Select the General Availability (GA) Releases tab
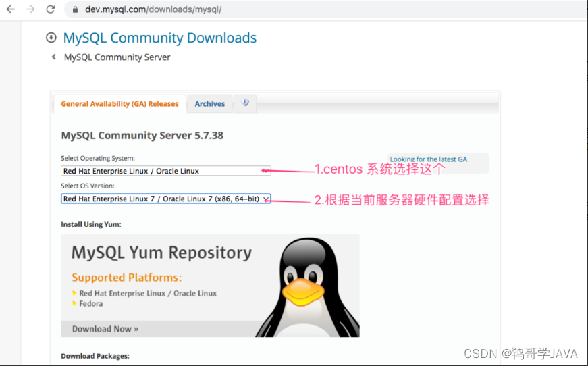 (119, 104)
